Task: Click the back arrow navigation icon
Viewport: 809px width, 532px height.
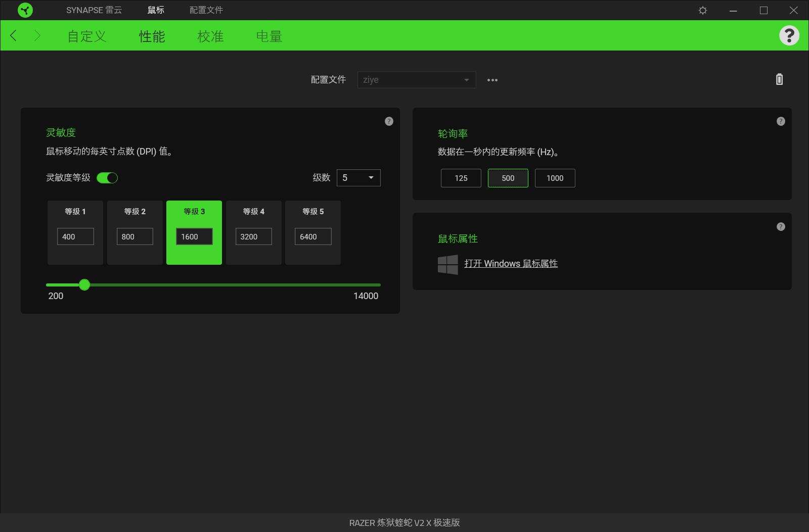Action: tap(13, 36)
